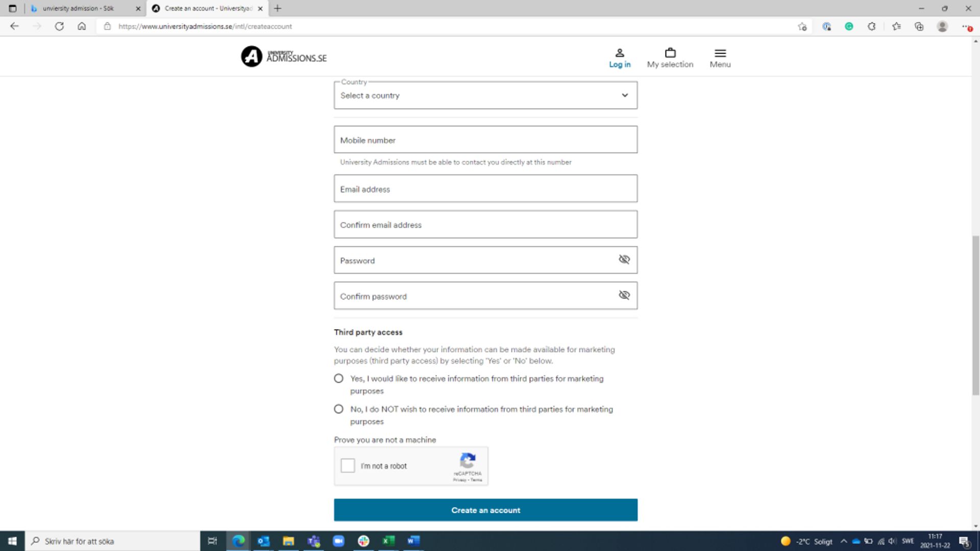Click the reCAPTCHA checkbox
Screen dimensions: 980x551
(x=348, y=466)
